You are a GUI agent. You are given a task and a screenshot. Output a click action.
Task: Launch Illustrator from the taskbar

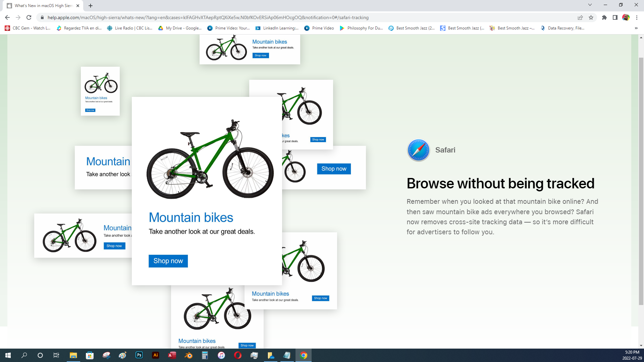[x=156, y=355]
